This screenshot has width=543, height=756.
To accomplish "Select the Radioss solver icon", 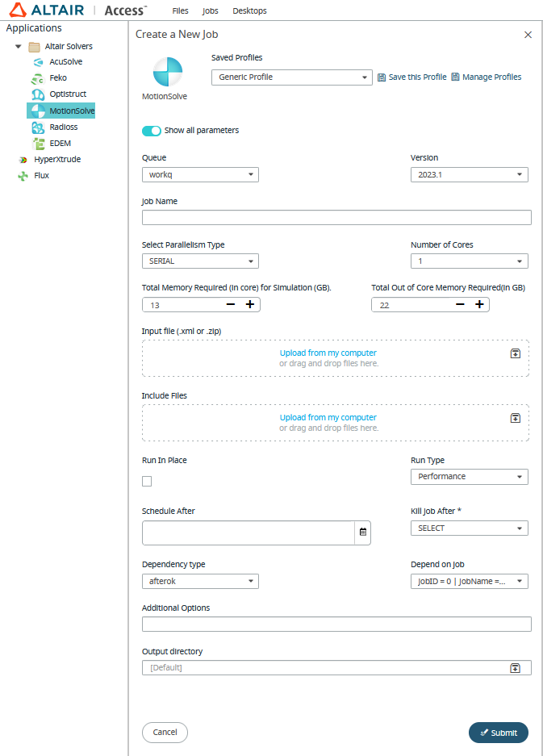I will point(38,127).
